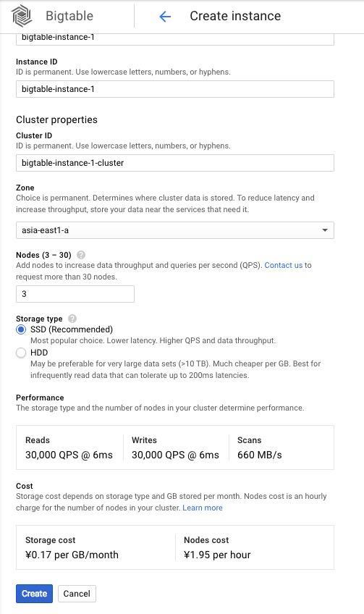Screen dimensions: 364x614
Task: Click the Bigtable hexagon logo icon
Action: (x=22, y=16)
